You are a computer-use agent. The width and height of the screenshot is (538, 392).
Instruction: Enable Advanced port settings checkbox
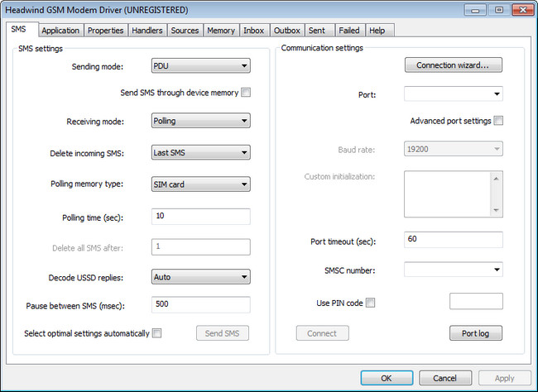click(x=498, y=121)
